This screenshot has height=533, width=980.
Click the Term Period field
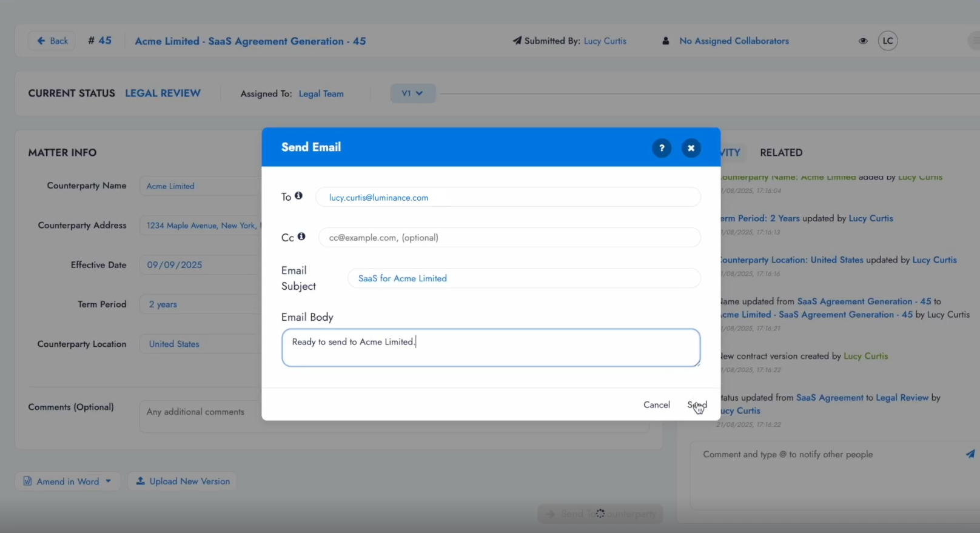point(201,304)
